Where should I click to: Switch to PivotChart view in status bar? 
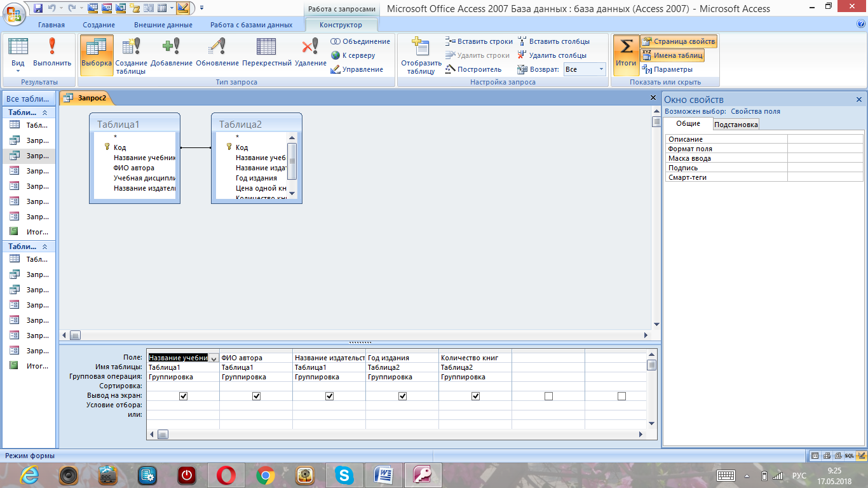(837, 456)
